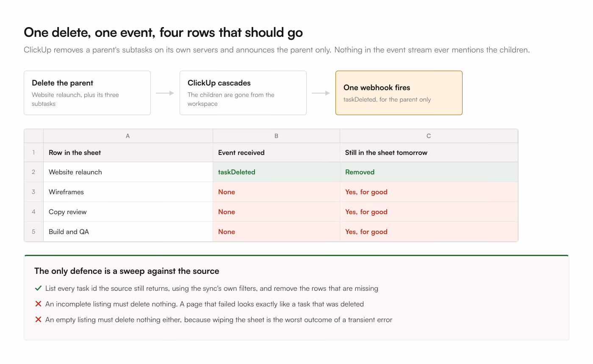Click the 'Still in the sheet tomorrow' cell
The image size is (593, 364).
pyautogui.click(x=429, y=152)
